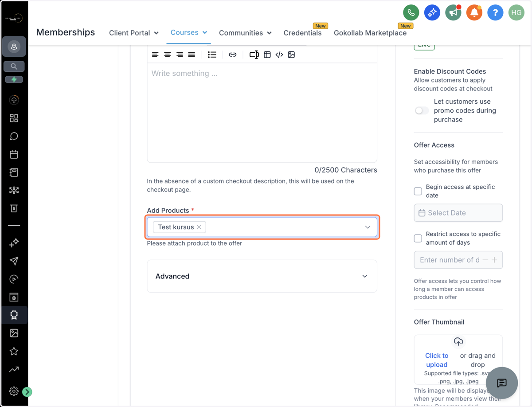Click the upload cloud icon in Offer Thumbnail
Image resolution: width=532 pixels, height=407 pixels.
(x=458, y=342)
